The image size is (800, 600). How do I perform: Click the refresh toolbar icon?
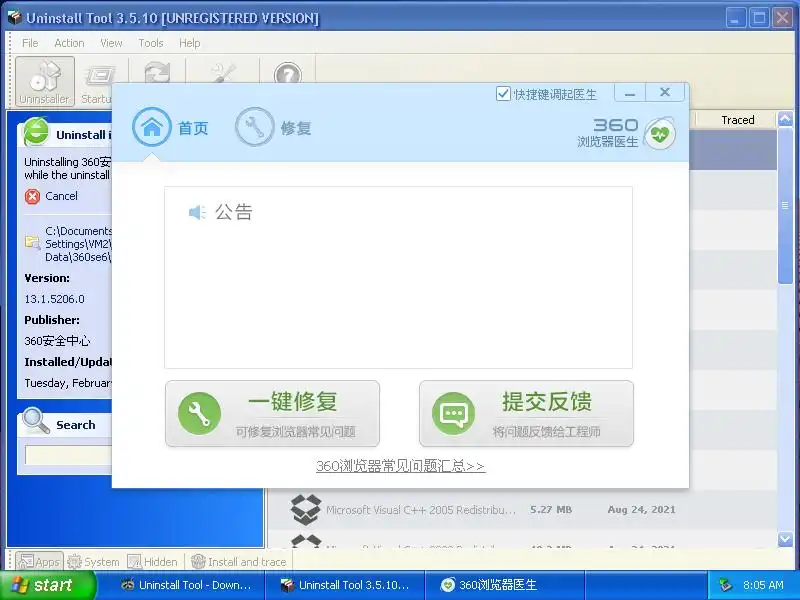[x=157, y=72]
